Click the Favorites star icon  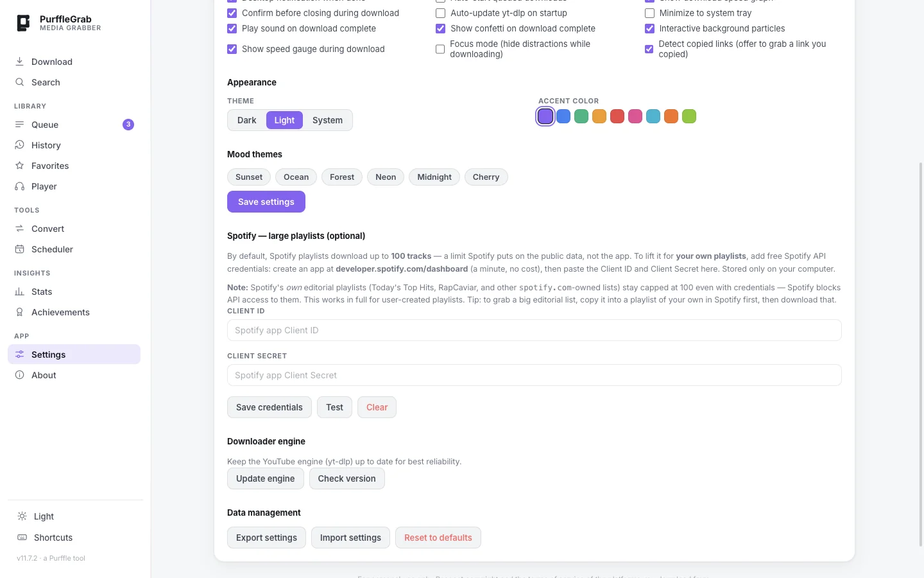[x=20, y=166]
